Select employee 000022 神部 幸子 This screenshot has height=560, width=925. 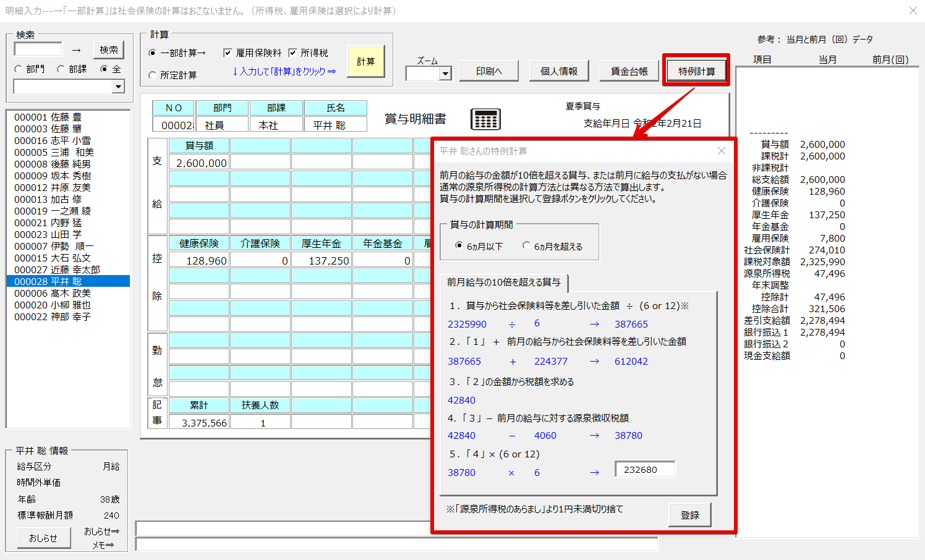68,317
